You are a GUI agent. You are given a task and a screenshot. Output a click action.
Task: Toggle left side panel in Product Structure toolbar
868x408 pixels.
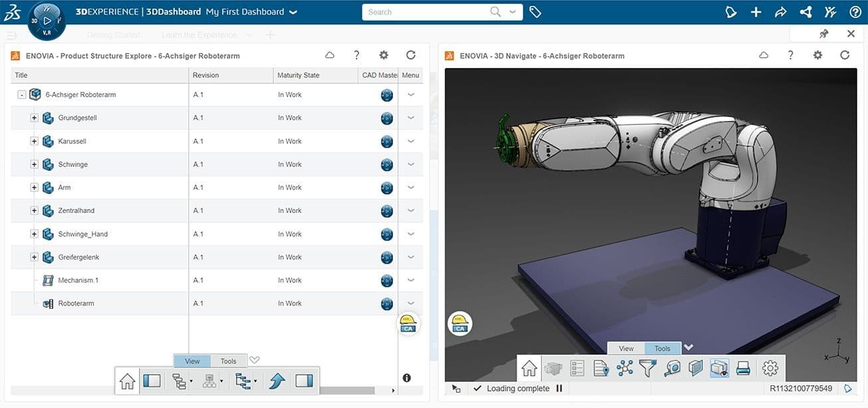point(152,381)
